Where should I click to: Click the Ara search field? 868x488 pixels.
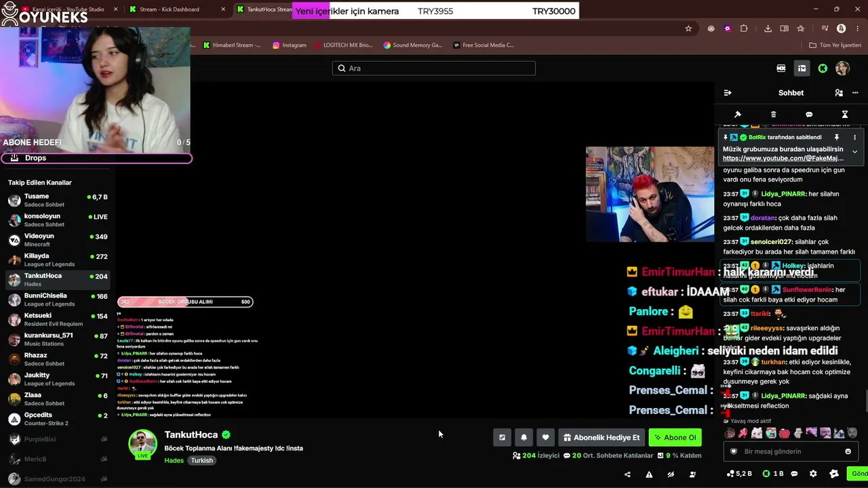pyautogui.click(x=434, y=68)
